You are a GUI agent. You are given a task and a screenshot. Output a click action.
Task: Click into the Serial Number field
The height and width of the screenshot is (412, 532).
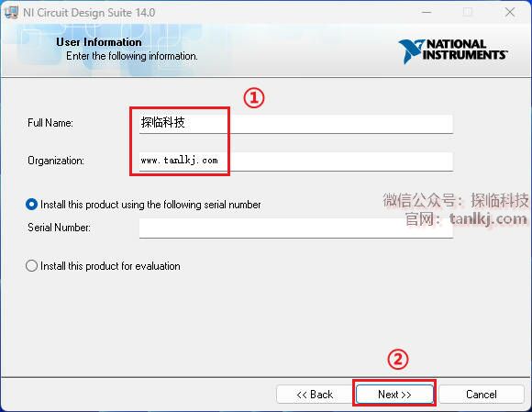[x=296, y=228]
